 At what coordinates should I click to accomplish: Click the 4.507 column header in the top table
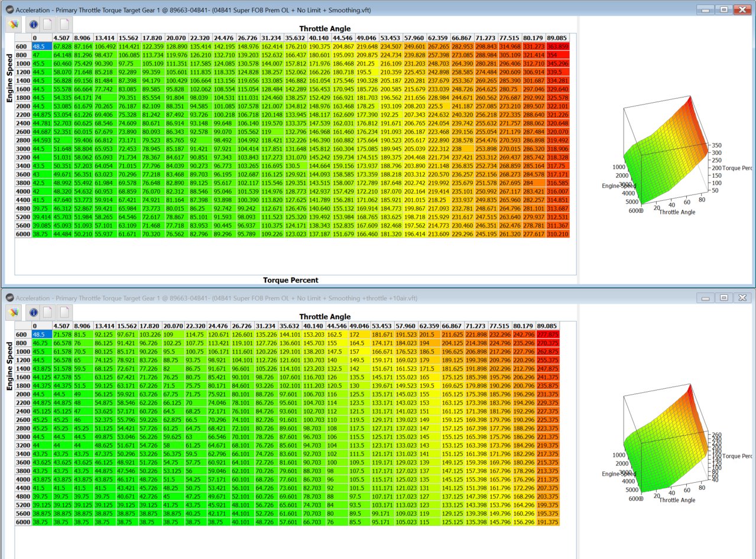(x=62, y=38)
